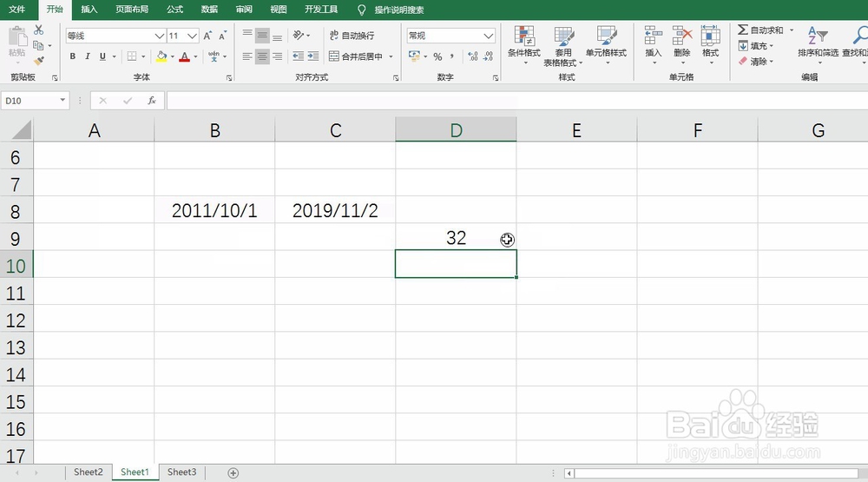Click Fill (填充)

coord(756,46)
